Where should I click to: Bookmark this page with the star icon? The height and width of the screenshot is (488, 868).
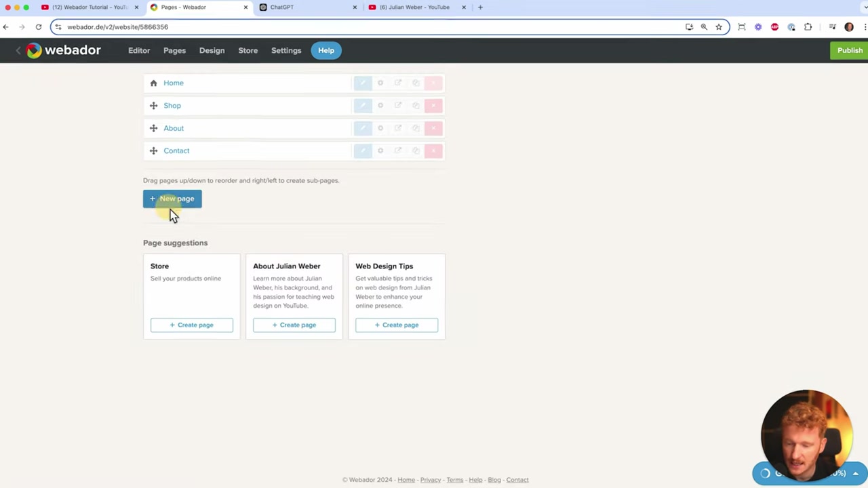coord(719,27)
